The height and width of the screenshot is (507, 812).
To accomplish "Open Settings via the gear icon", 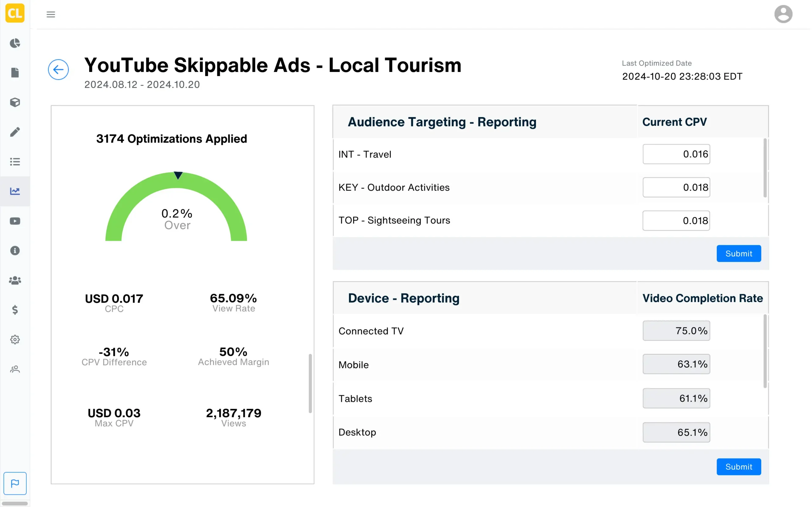I will pos(15,339).
